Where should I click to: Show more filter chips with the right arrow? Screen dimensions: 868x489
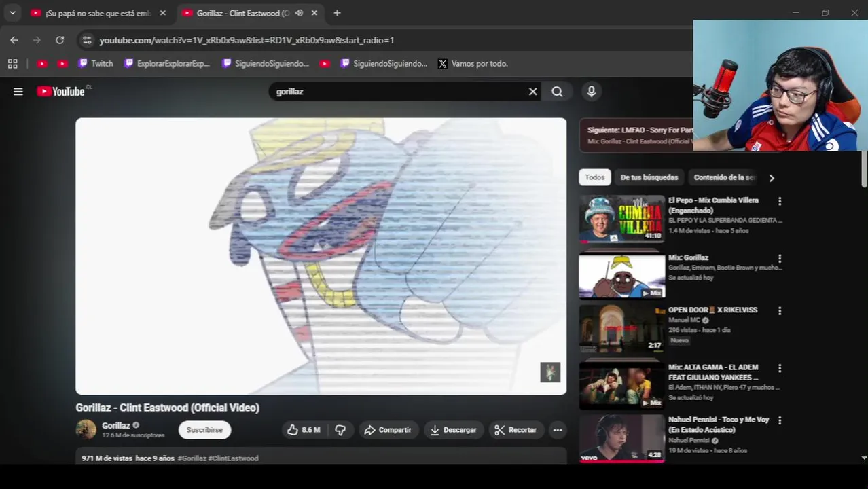coord(772,178)
